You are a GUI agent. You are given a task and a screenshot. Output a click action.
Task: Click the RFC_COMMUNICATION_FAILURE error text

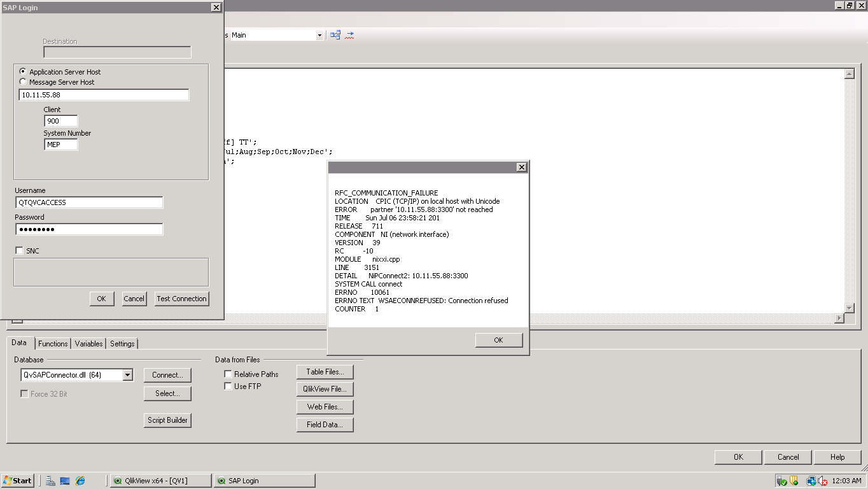[386, 193]
